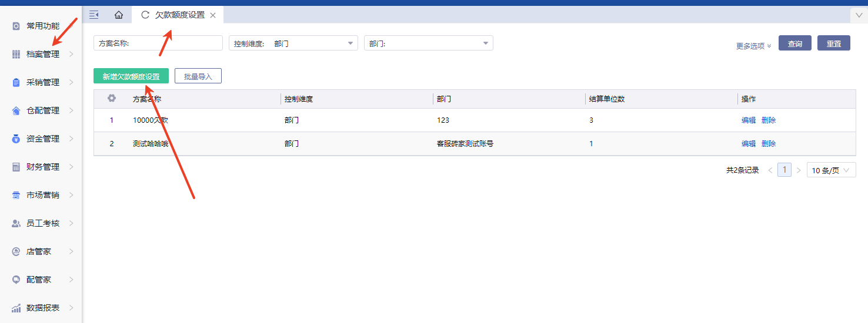Image resolution: width=868 pixels, height=323 pixels.
Task: Open the 控制维度 dropdown
Action: click(x=293, y=43)
